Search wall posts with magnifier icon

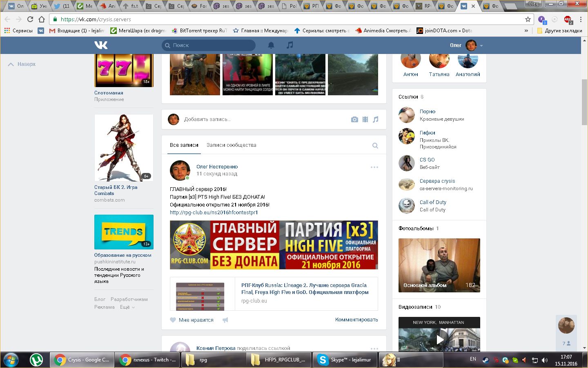tap(375, 146)
